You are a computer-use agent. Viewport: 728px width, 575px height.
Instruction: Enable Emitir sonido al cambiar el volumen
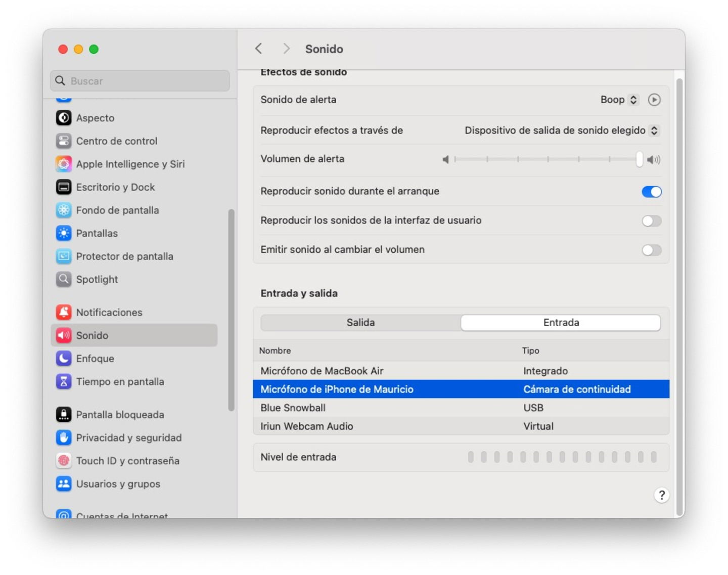pyautogui.click(x=652, y=250)
